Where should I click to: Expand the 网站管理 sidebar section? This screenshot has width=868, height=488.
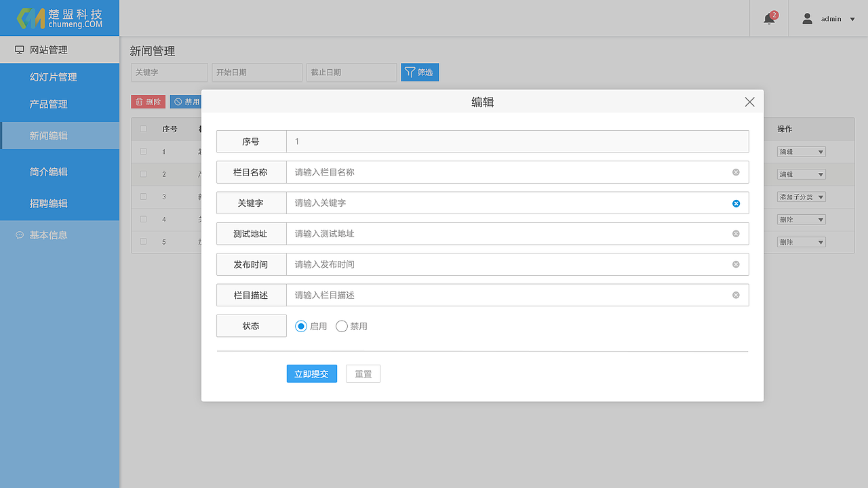[x=60, y=50]
